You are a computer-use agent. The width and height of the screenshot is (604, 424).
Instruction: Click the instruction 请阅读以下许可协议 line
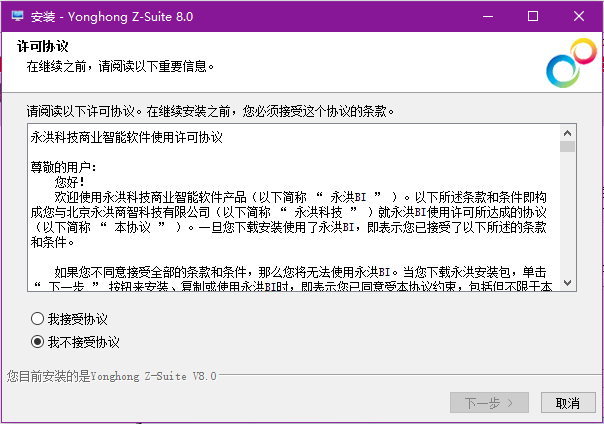[x=211, y=111]
